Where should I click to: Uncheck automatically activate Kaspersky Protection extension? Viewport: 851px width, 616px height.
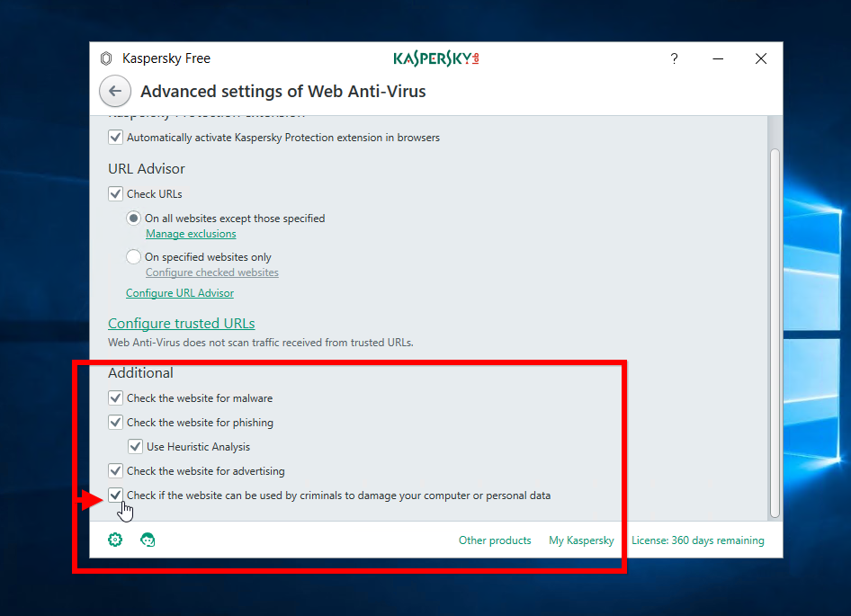click(x=115, y=138)
